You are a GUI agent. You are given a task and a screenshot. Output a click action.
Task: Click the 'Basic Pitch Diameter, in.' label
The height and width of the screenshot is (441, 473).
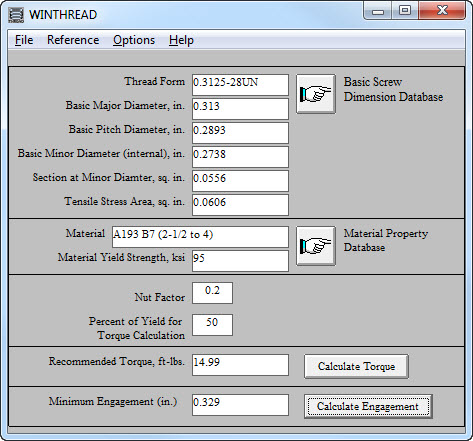[127, 130]
